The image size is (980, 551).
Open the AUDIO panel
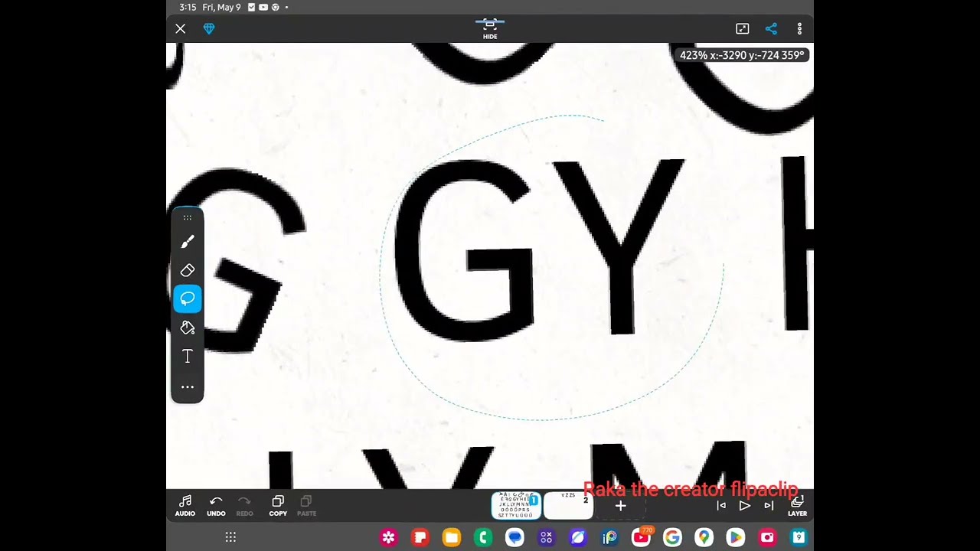[x=185, y=506]
